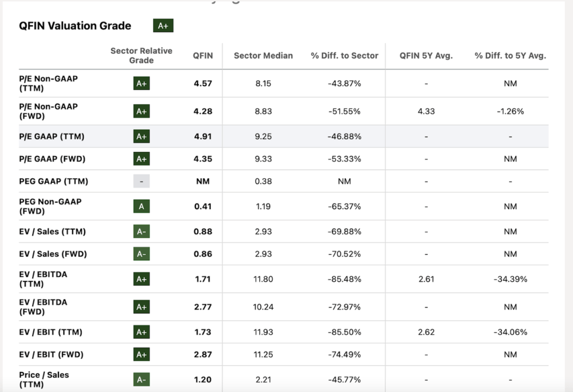Screen dimensions: 573x392
Task: Select the QFIN value 4.35
Action: (203, 159)
